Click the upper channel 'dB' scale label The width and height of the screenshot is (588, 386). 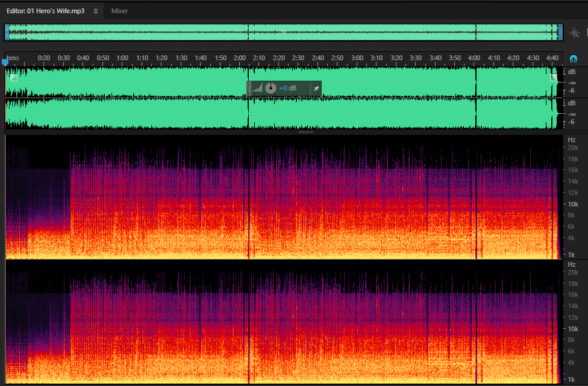(x=572, y=72)
